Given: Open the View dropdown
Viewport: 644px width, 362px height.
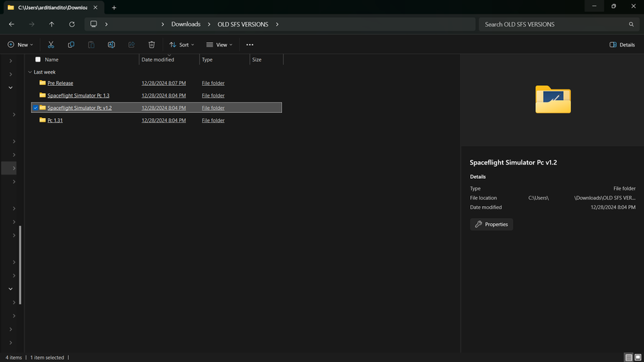Looking at the screenshot, I should click(220, 45).
